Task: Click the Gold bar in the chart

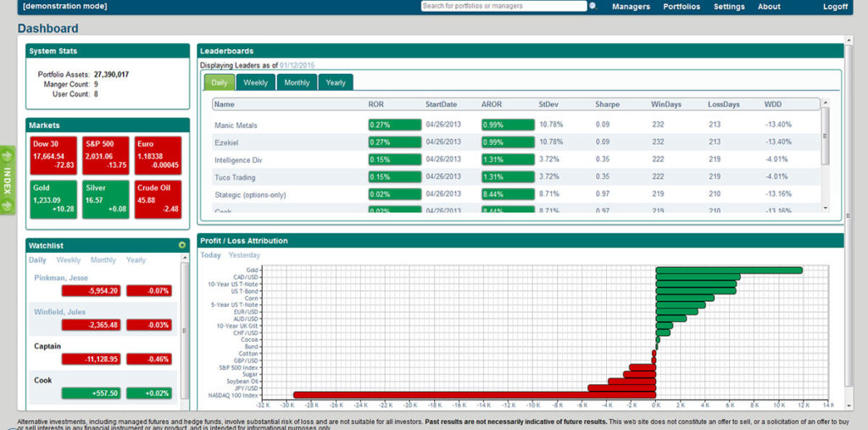Action: click(728, 270)
